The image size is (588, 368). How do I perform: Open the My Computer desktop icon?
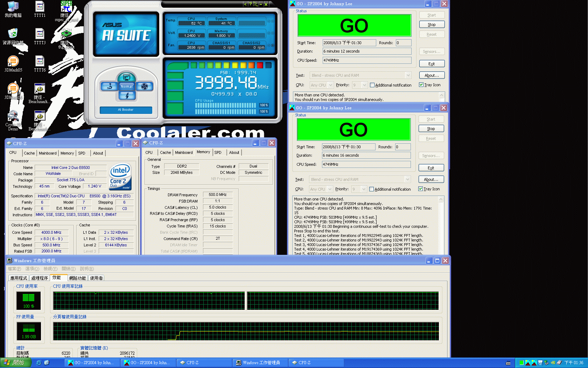pyautogui.click(x=13, y=9)
